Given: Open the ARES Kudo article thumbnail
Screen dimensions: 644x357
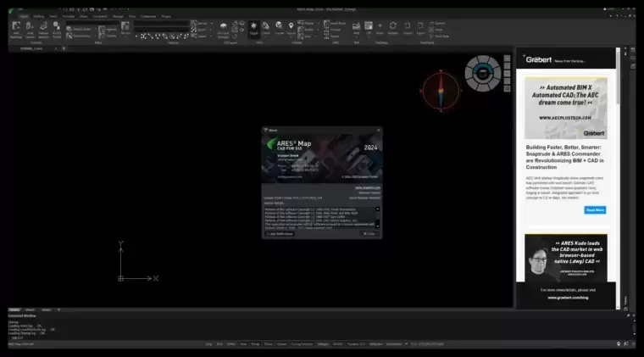Looking at the screenshot, I should click(x=565, y=258).
